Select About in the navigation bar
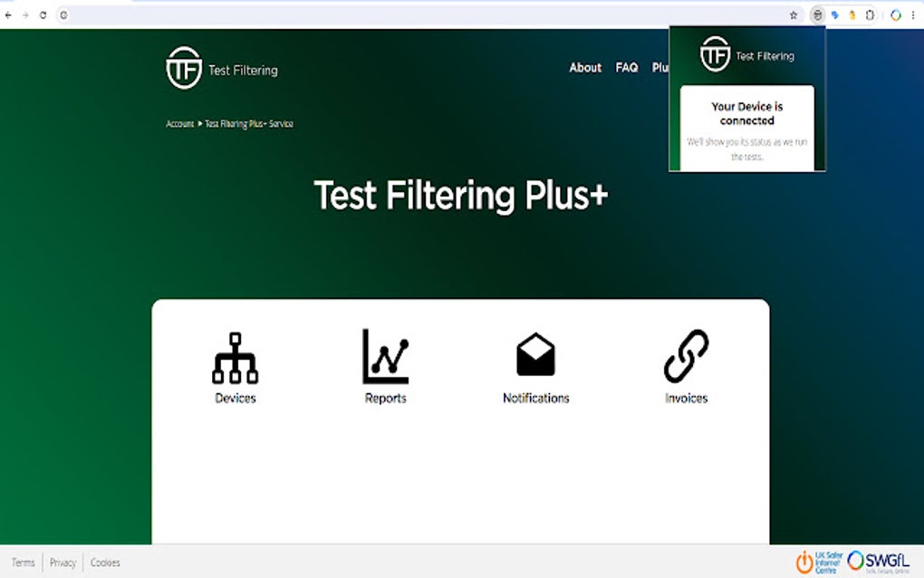Image resolution: width=924 pixels, height=578 pixels. [585, 67]
